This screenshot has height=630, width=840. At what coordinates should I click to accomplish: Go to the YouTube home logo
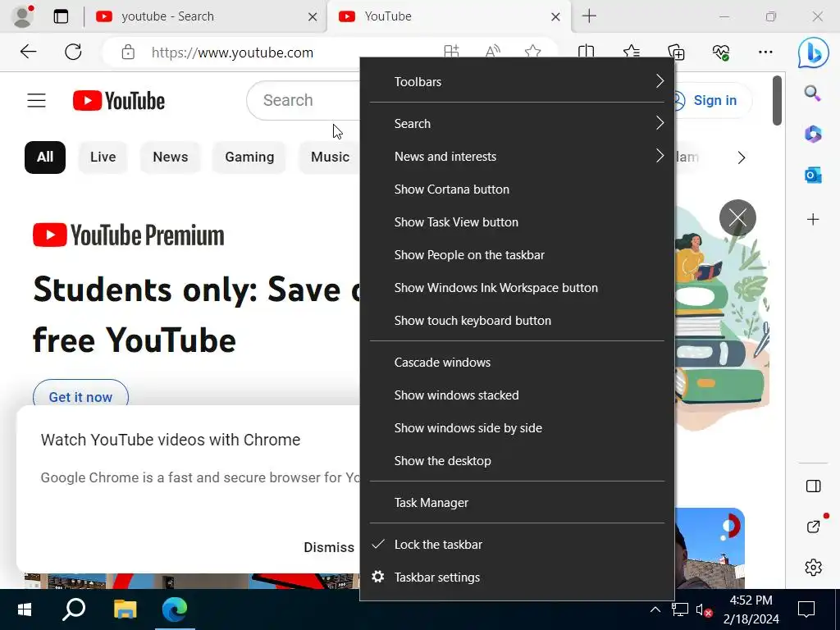tap(119, 101)
